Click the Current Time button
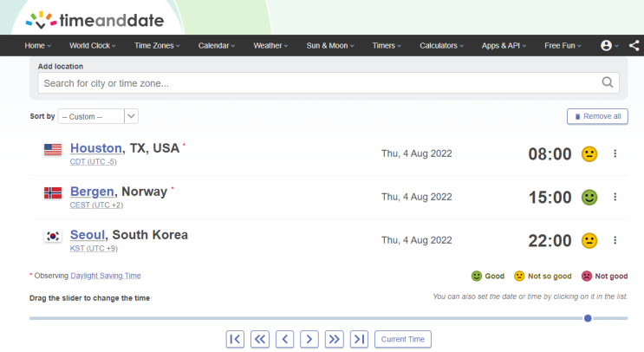644x352 pixels. click(403, 339)
